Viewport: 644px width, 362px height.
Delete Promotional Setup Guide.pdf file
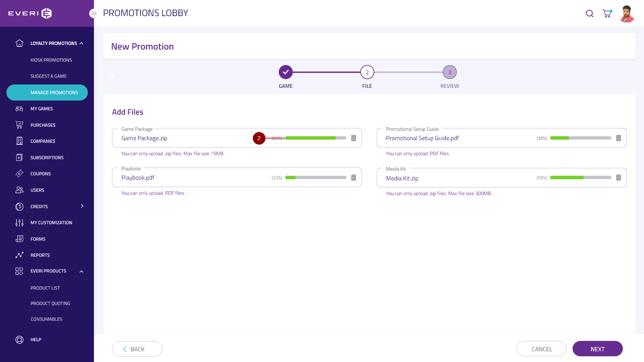pos(619,138)
